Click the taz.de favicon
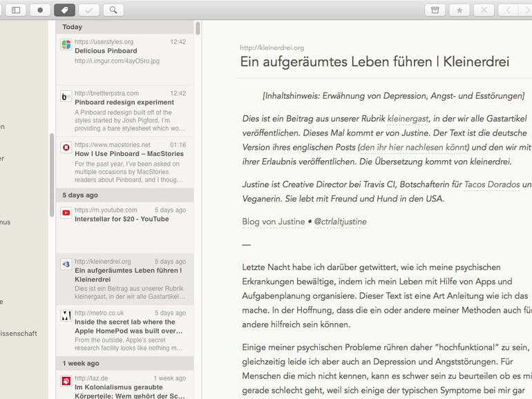The height and width of the screenshot is (399, 532). pos(66,380)
